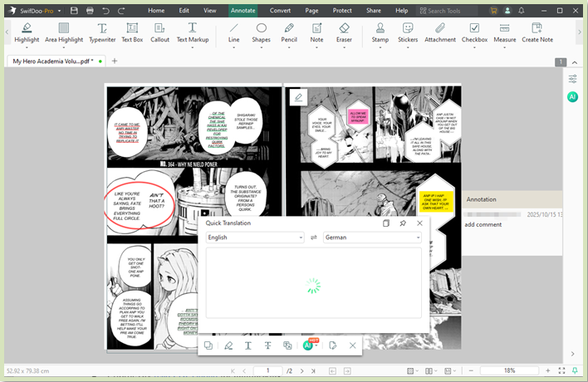Screen dimensions: 588x382
Task: Click the Attachment paperclip icon
Action: (439, 32)
